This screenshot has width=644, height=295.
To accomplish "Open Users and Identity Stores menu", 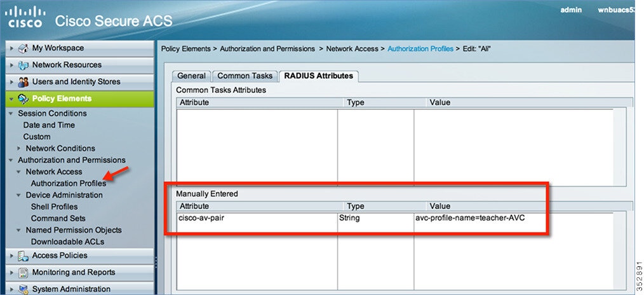I will [79, 82].
